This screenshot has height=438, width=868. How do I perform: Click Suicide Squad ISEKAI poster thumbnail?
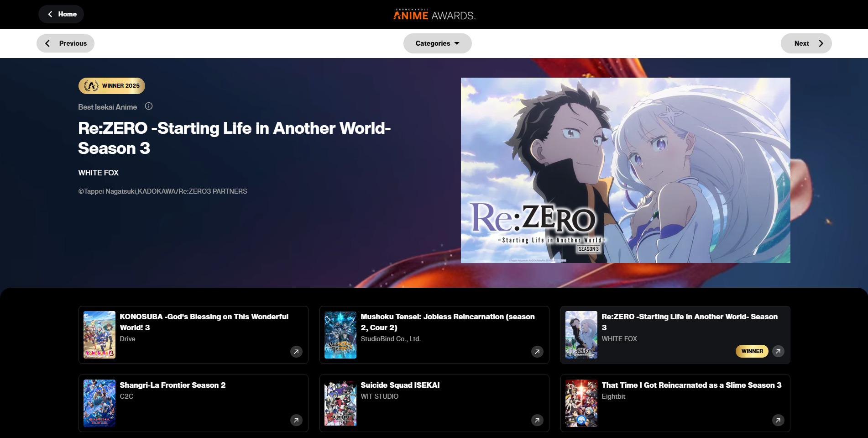(x=340, y=403)
